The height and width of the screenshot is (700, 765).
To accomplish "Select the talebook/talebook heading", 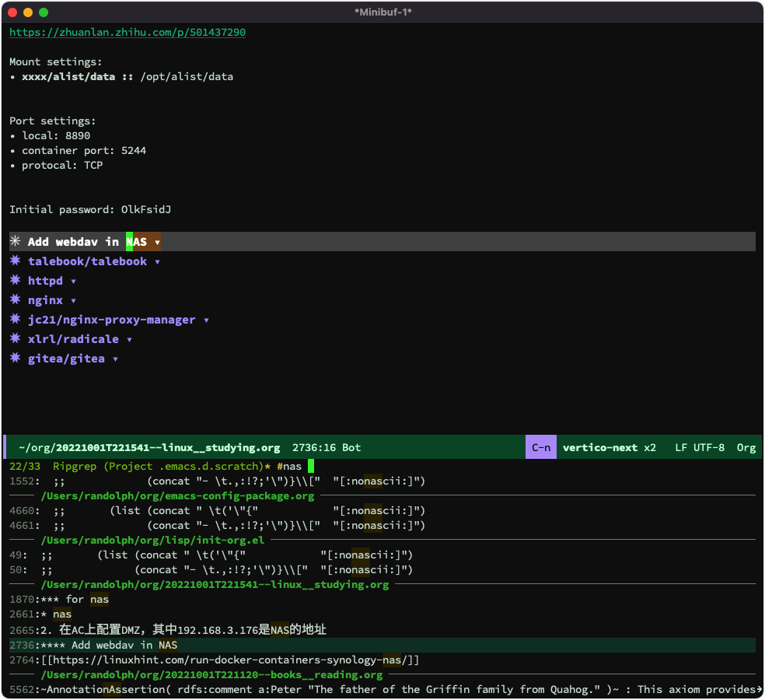I will [87, 261].
